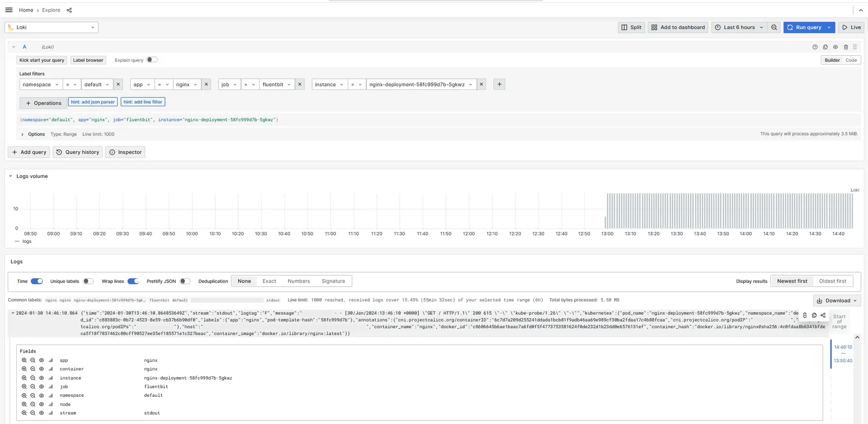The image size is (868, 424).
Task: Select Signature deduplication
Action: pyautogui.click(x=333, y=281)
